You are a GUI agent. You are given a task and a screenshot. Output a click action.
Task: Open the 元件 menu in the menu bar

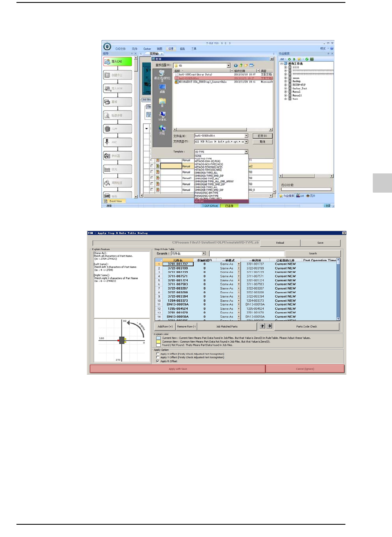click(135, 49)
